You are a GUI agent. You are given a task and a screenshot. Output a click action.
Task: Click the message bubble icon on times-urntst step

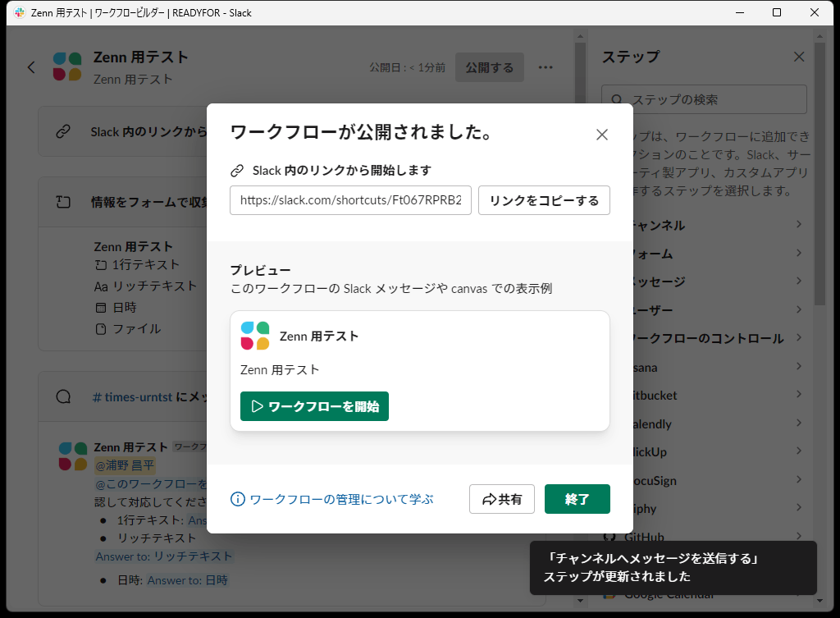pos(63,396)
